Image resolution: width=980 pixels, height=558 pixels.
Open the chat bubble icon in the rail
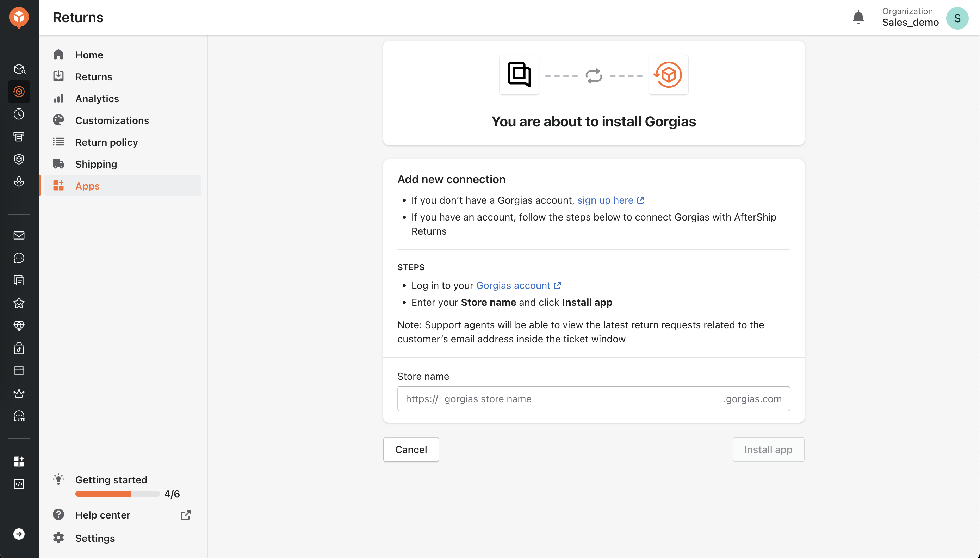point(19,258)
